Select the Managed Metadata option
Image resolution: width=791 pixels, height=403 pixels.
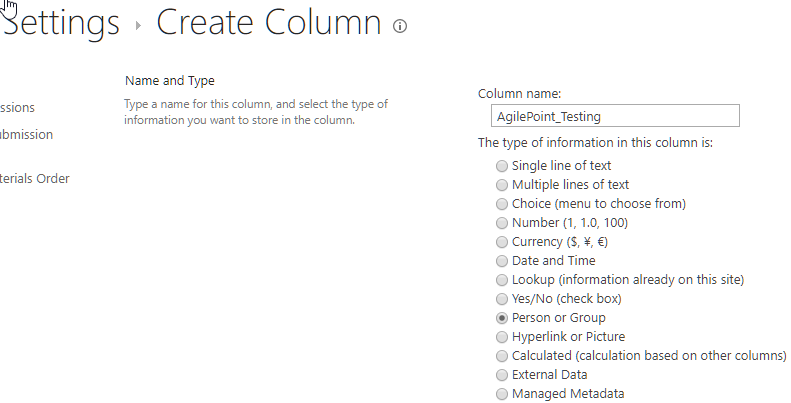[502, 394]
